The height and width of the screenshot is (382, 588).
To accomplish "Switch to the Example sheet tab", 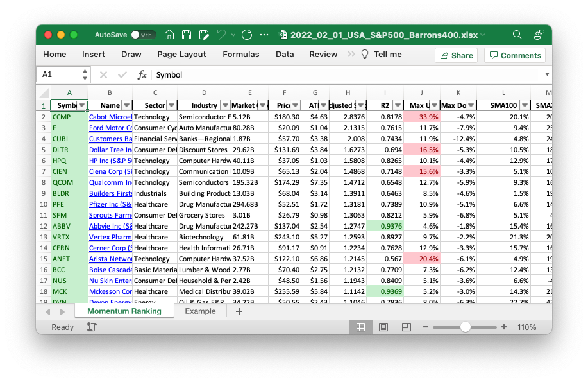I will 200,311.
